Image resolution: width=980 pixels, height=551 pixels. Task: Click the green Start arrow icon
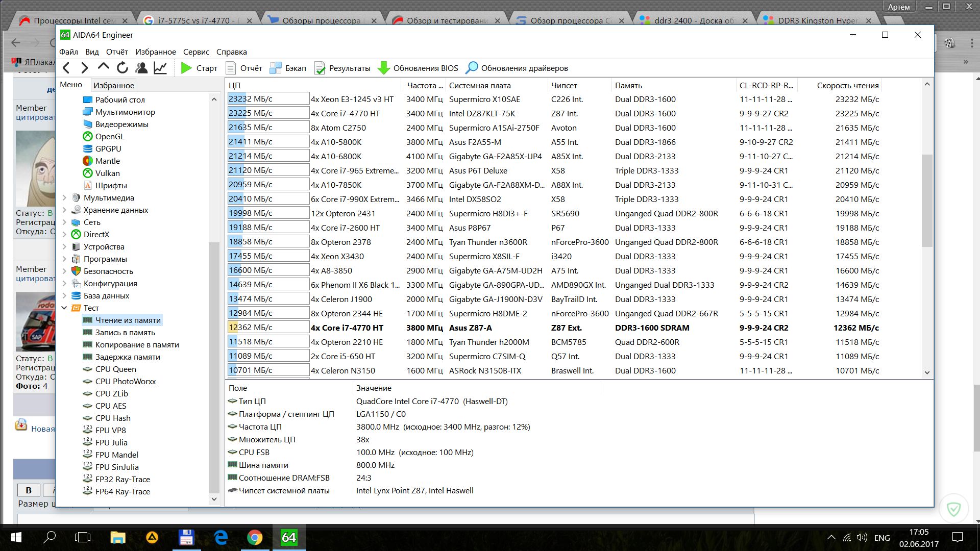pyautogui.click(x=186, y=68)
